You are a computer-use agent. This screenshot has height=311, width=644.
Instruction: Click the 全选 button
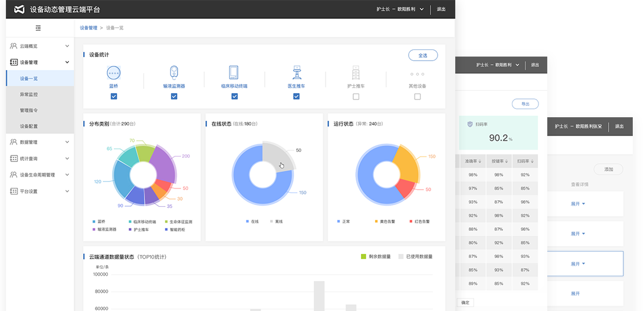pyautogui.click(x=423, y=55)
